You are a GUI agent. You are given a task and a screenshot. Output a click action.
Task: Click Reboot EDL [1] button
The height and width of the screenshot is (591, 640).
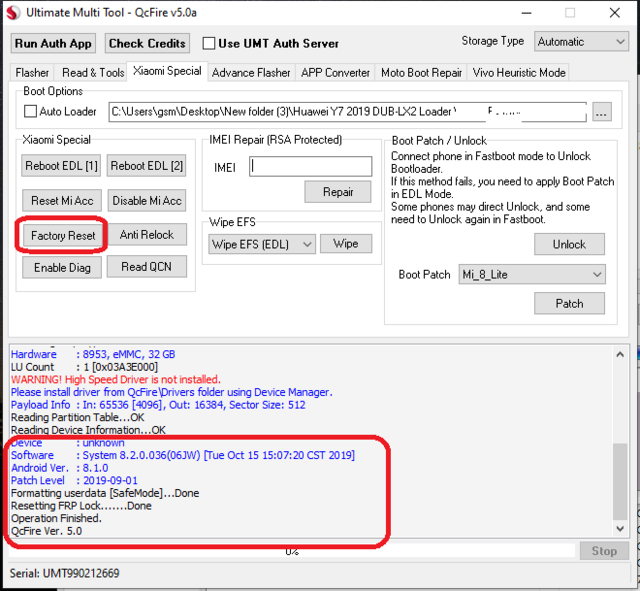61,166
